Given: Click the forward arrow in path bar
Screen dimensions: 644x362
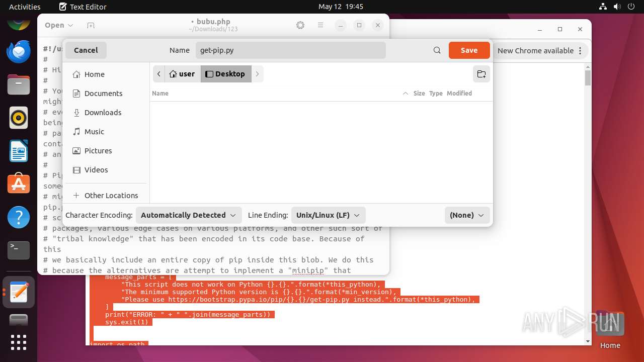Looking at the screenshot, I should (257, 74).
